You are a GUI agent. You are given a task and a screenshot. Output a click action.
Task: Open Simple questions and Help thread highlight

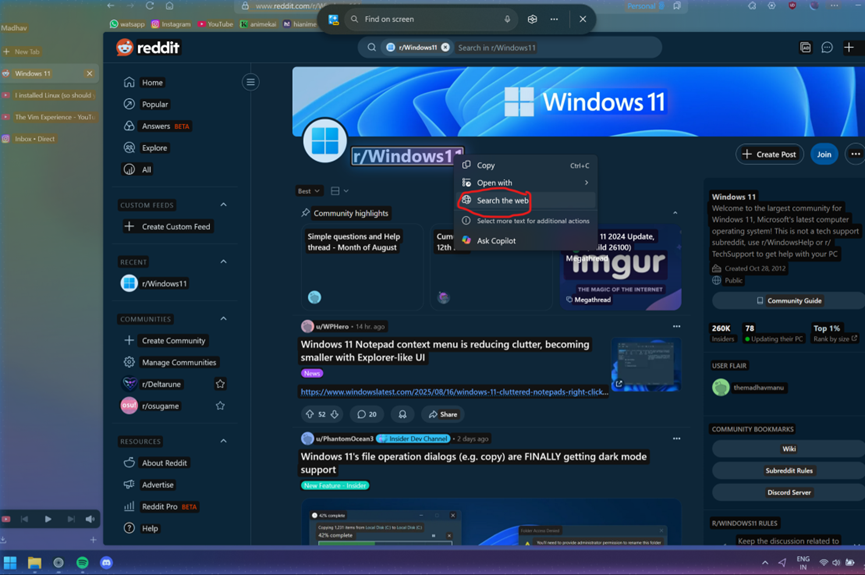362,267
